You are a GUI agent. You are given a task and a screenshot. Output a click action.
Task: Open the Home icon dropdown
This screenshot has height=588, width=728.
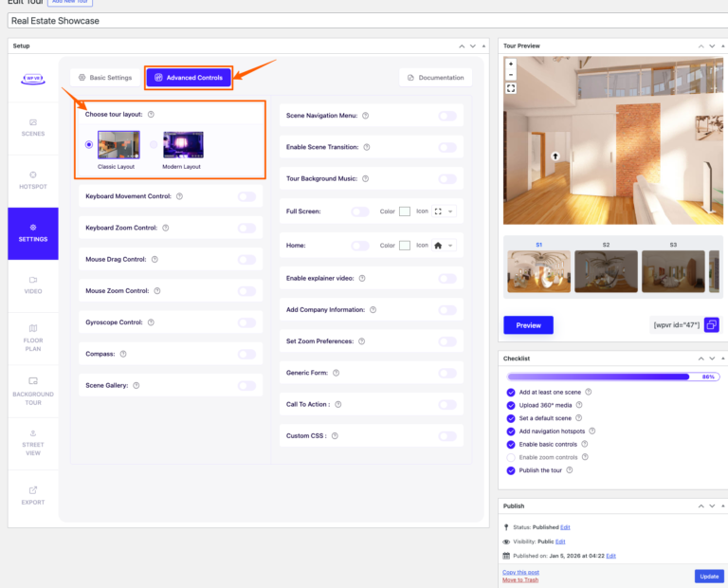click(444, 246)
